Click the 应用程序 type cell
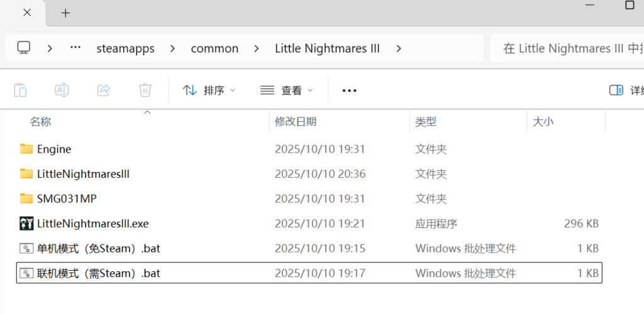The image size is (644, 314). pos(436,224)
